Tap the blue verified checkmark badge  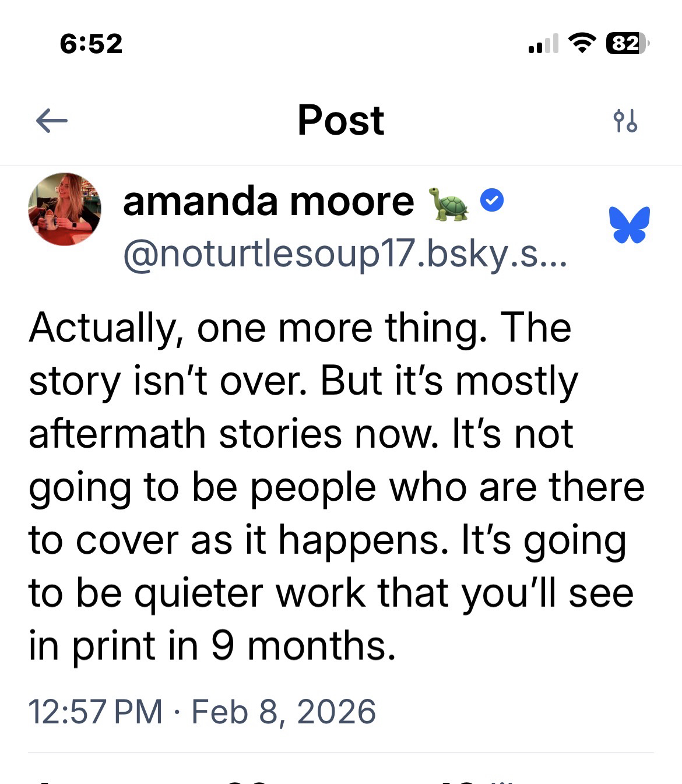coord(492,201)
